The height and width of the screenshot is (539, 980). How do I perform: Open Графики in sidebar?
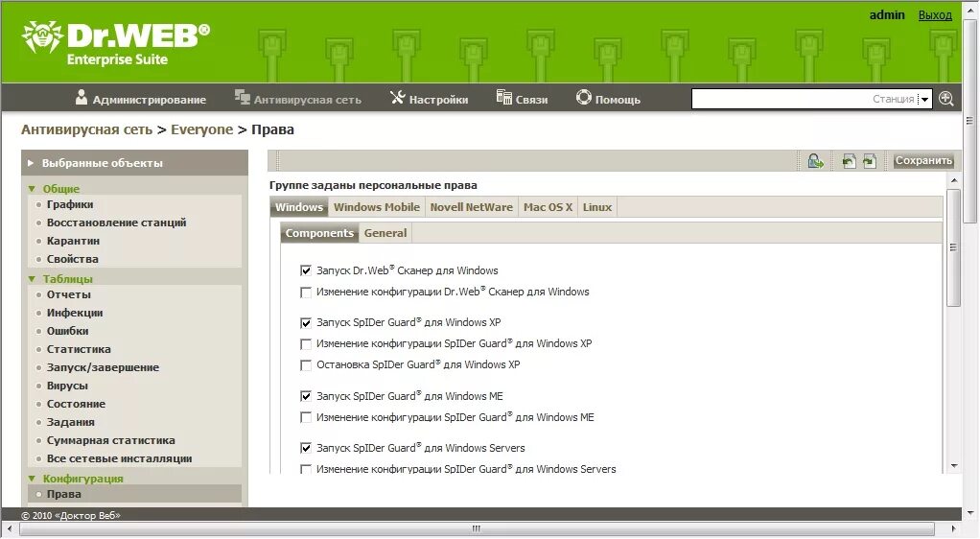point(70,204)
